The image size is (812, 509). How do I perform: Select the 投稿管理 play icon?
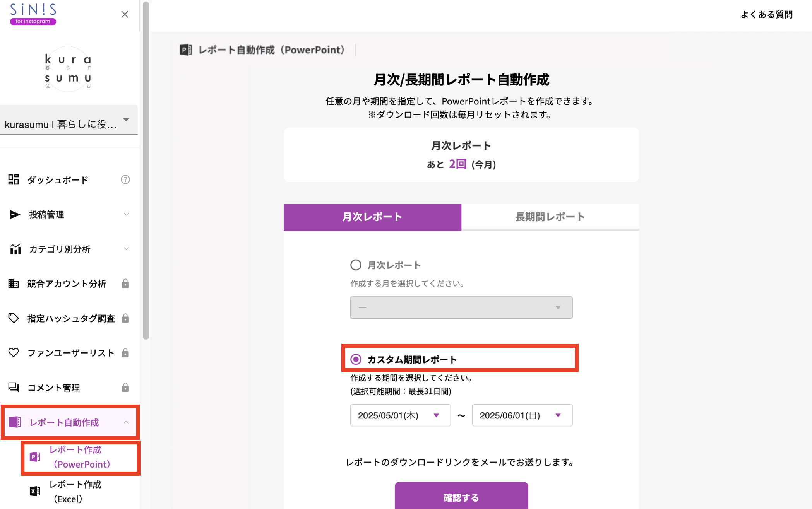[14, 214]
